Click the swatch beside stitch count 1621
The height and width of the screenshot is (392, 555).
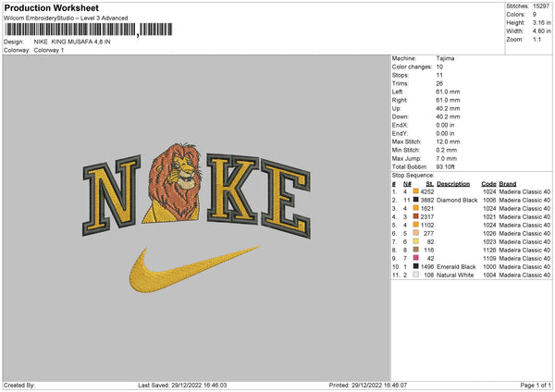(x=415, y=208)
